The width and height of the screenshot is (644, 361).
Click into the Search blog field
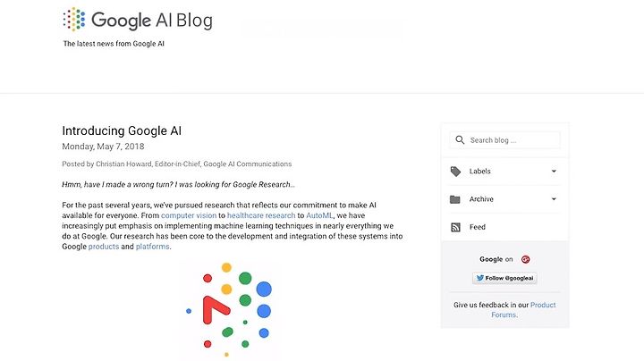[x=504, y=140]
